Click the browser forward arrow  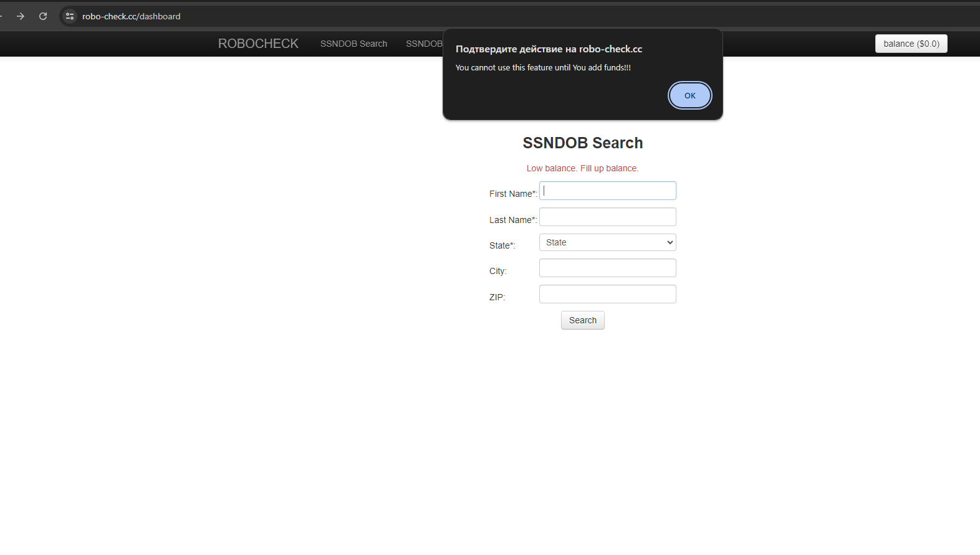click(x=21, y=16)
